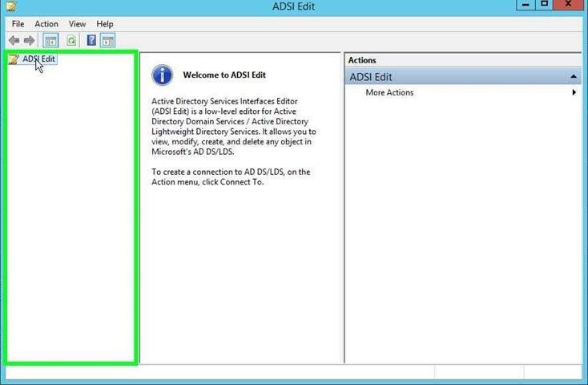Screen dimensions: 588x385
Task: Open the File menu
Action: coord(18,24)
